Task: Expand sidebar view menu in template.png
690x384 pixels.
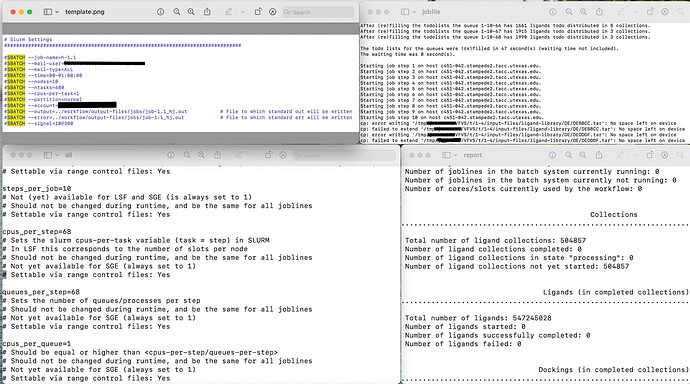Action: point(57,12)
